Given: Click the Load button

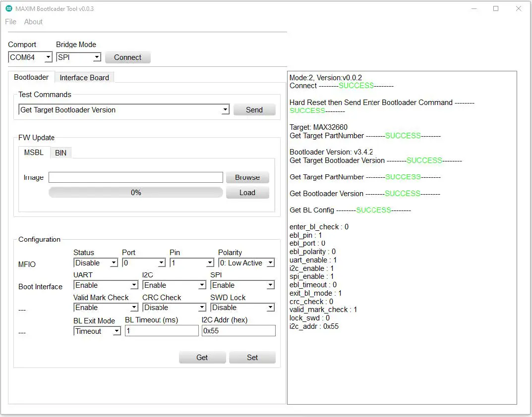Looking at the screenshot, I should 247,193.
